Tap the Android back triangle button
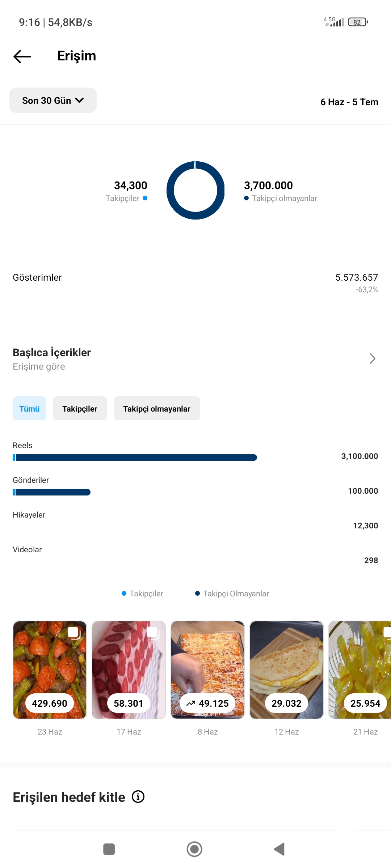Image resolution: width=391 pixels, height=868 pixels. coord(279,849)
